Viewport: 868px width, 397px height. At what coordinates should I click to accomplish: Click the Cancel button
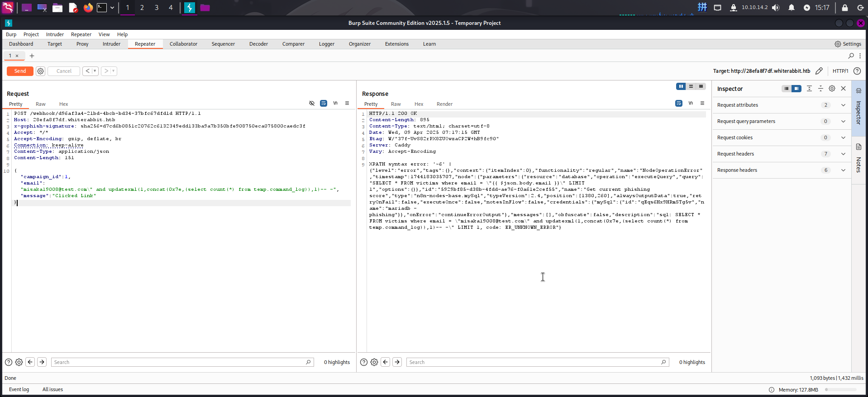[x=64, y=71]
